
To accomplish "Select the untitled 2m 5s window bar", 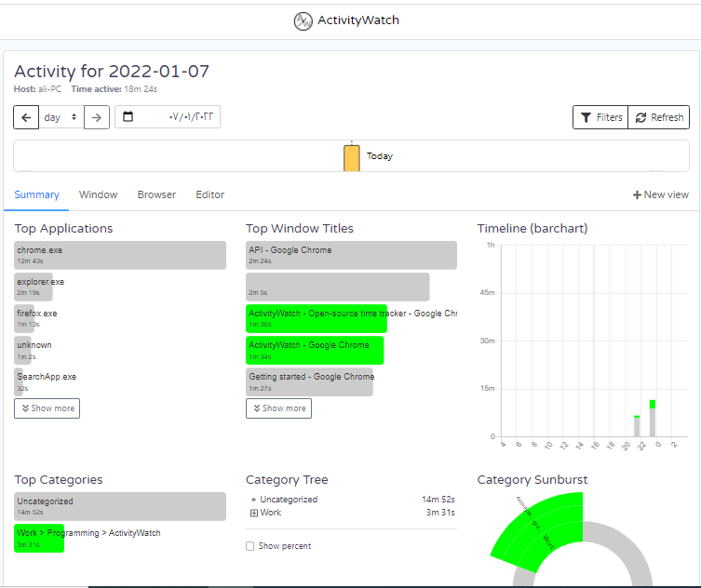I will tap(338, 287).
